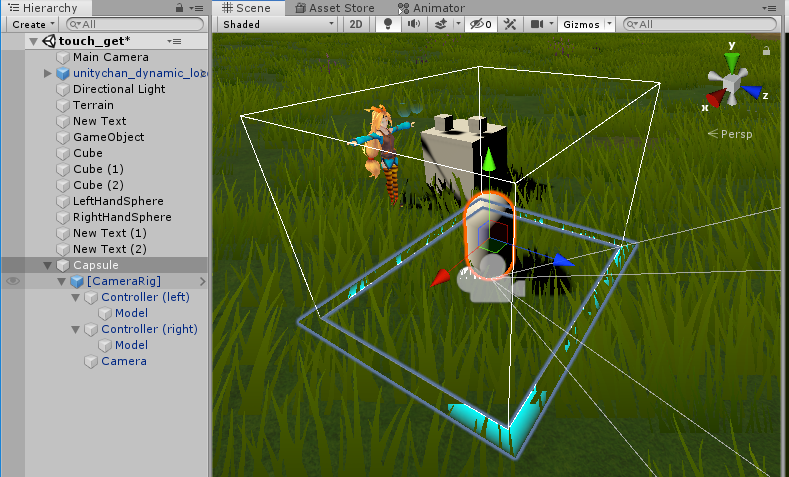
Task: Open component editor tools icon
Action: coord(510,24)
